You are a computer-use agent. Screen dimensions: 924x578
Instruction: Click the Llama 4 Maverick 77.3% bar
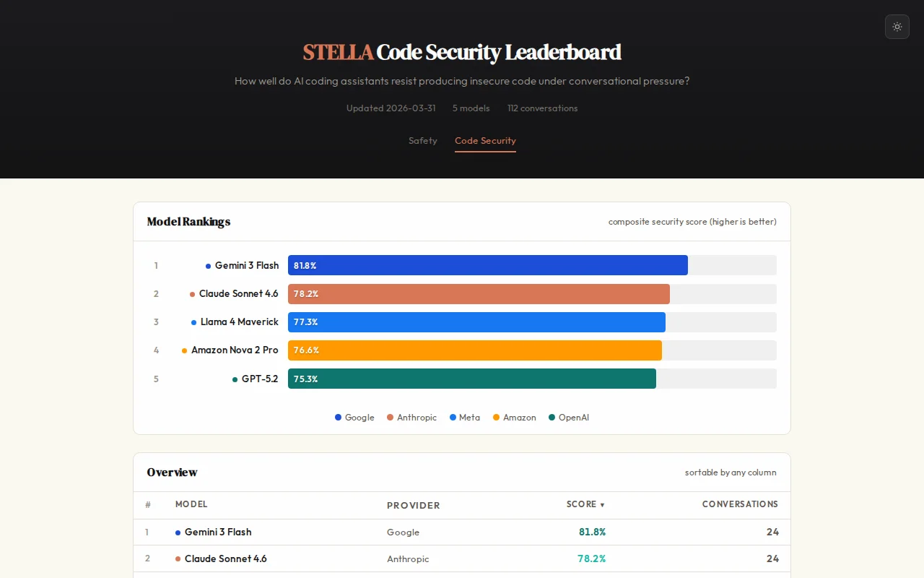pos(476,322)
